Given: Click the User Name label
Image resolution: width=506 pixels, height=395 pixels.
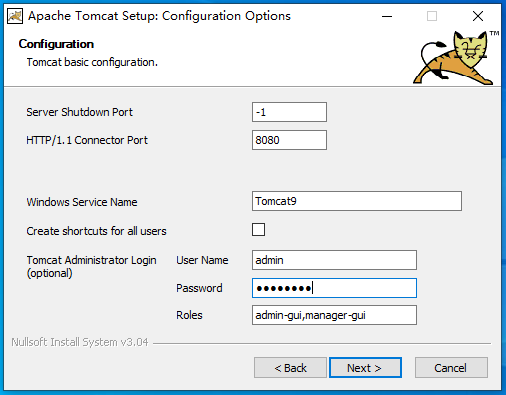Looking at the screenshot, I should point(202,260).
